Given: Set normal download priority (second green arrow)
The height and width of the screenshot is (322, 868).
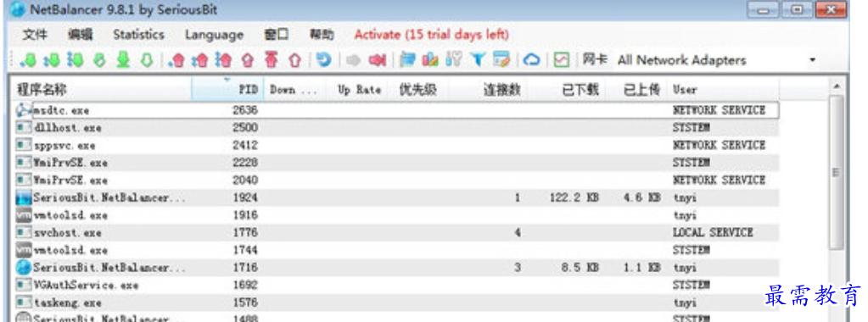Looking at the screenshot, I should pyautogui.click(x=51, y=60).
